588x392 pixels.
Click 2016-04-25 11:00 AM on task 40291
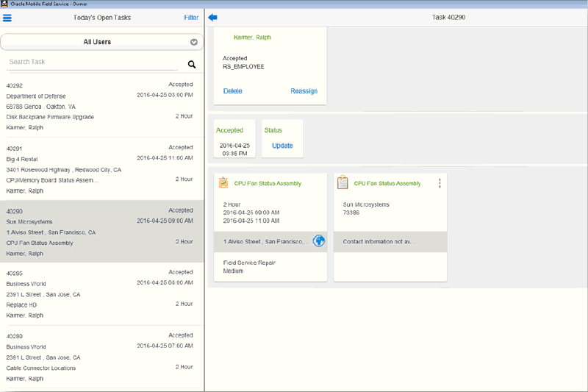(165, 158)
